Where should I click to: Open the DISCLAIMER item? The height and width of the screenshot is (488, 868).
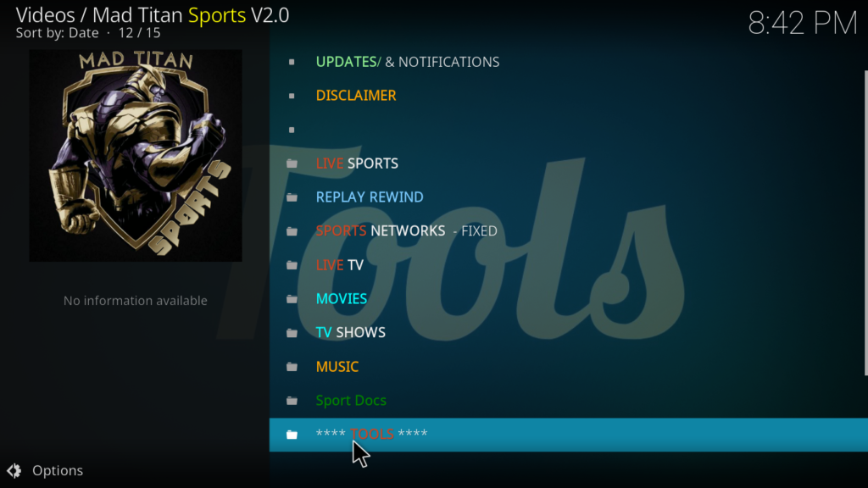(567, 96)
